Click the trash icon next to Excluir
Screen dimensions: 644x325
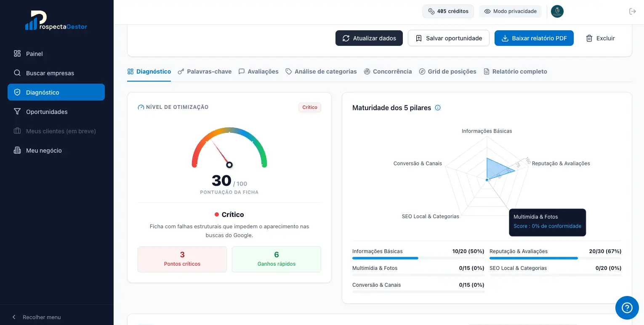point(589,38)
